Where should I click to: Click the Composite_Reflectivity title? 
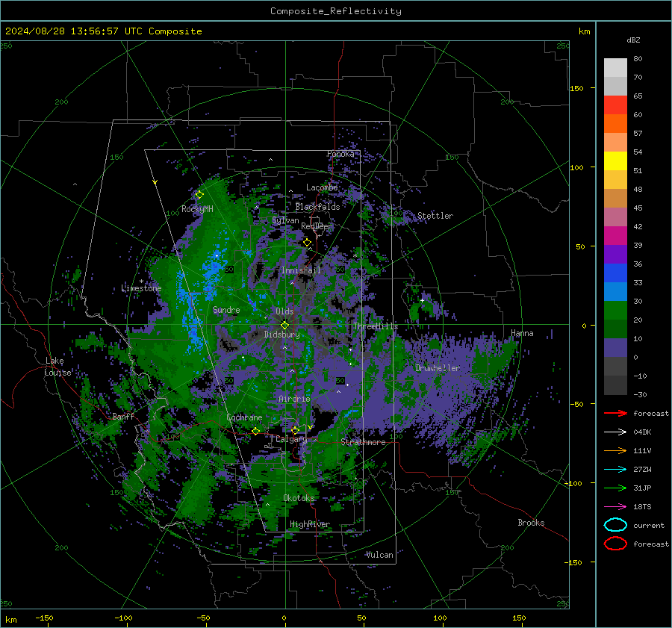click(336, 11)
